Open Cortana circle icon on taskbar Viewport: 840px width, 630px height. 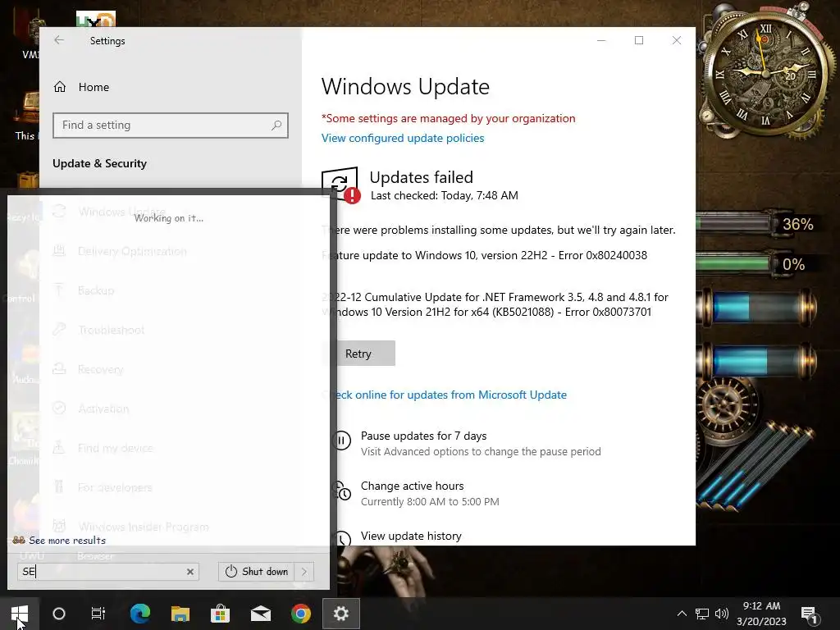coord(59,614)
